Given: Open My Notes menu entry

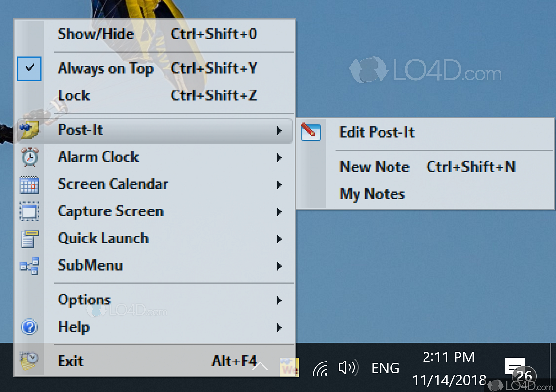Looking at the screenshot, I should [x=372, y=193].
